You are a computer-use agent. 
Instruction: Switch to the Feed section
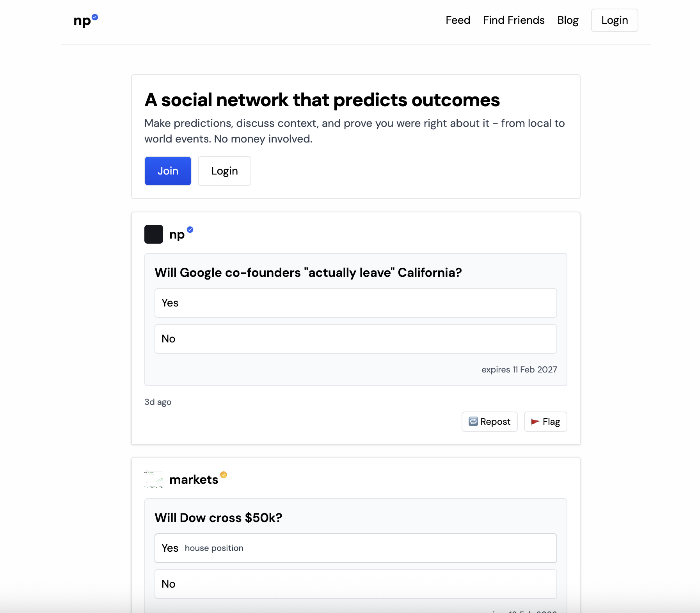coord(457,20)
